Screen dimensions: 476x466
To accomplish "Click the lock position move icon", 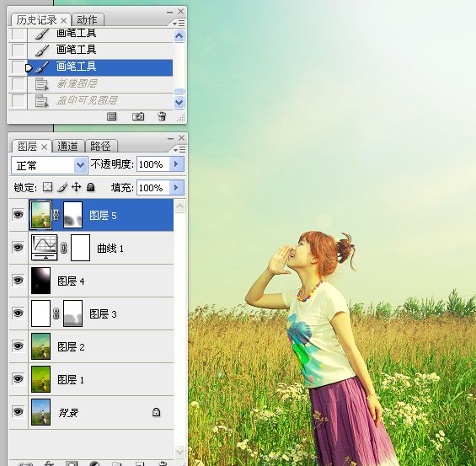I will coord(76,187).
